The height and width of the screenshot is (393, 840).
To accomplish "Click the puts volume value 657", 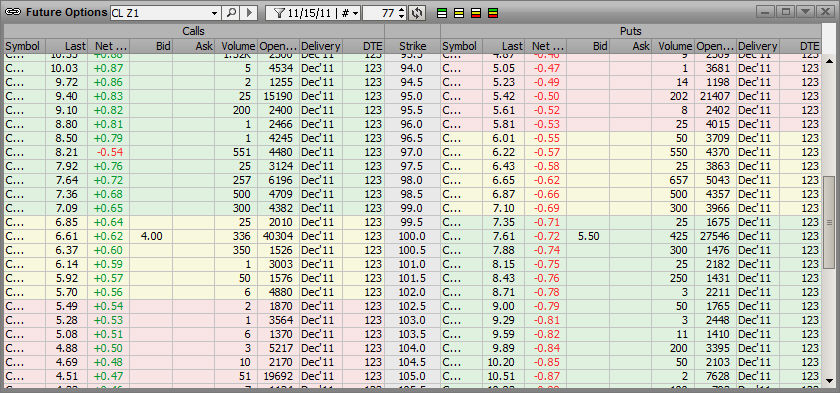I will [673, 180].
